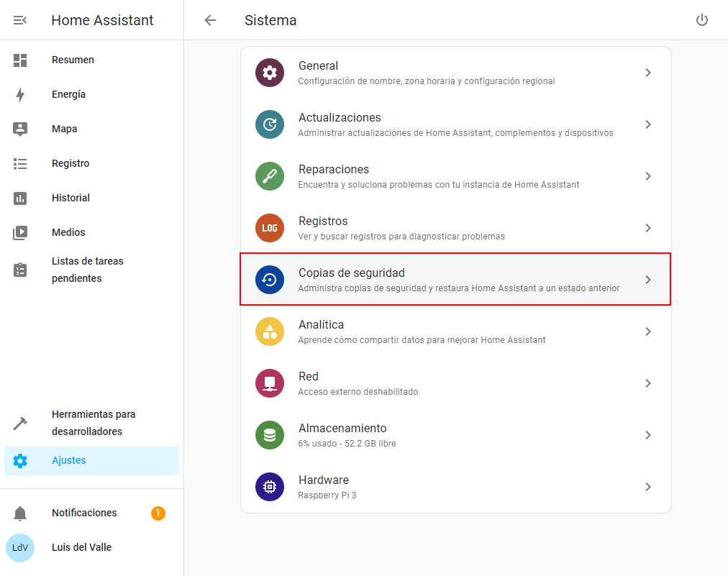Open Energía in the sidebar
The image size is (728, 576).
tap(91, 95)
